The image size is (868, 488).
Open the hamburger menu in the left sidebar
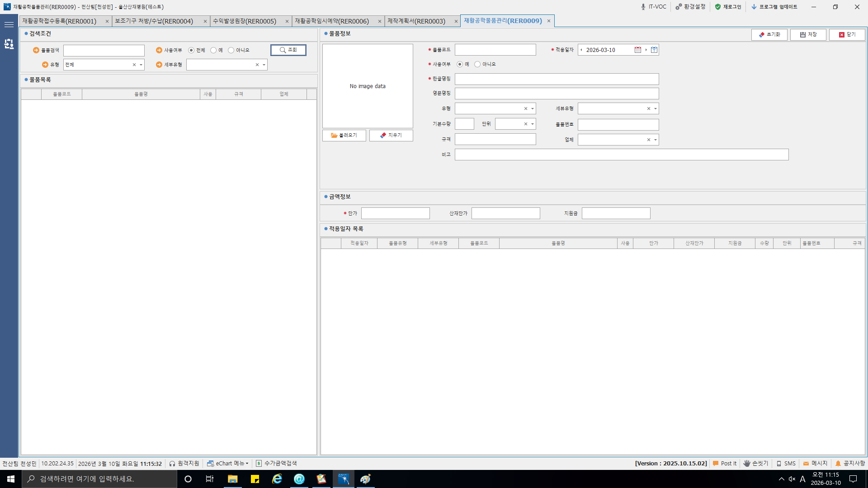9,24
